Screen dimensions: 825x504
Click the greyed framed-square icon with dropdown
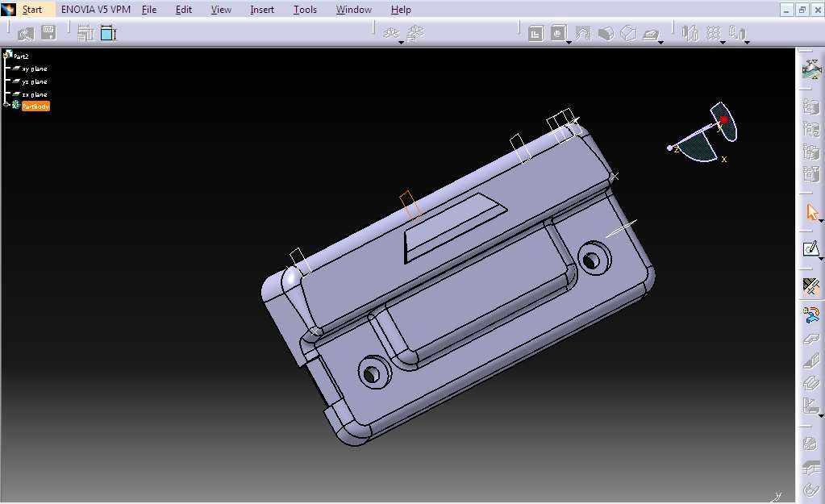pos(558,33)
